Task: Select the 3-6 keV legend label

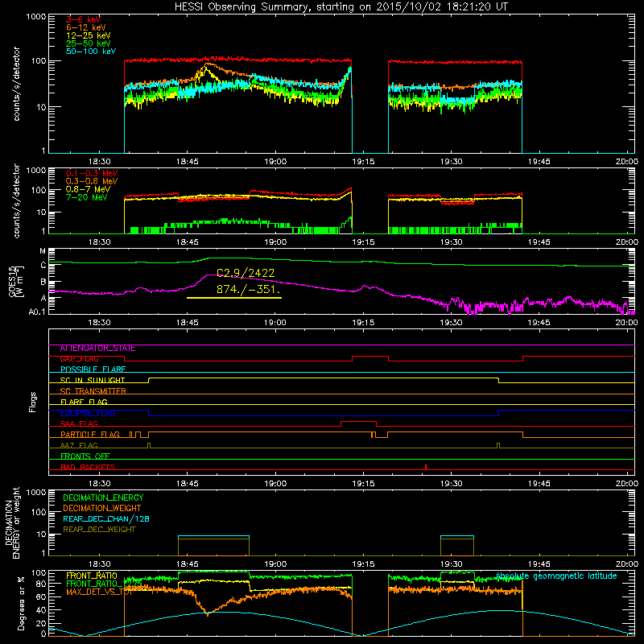Action: point(83,19)
